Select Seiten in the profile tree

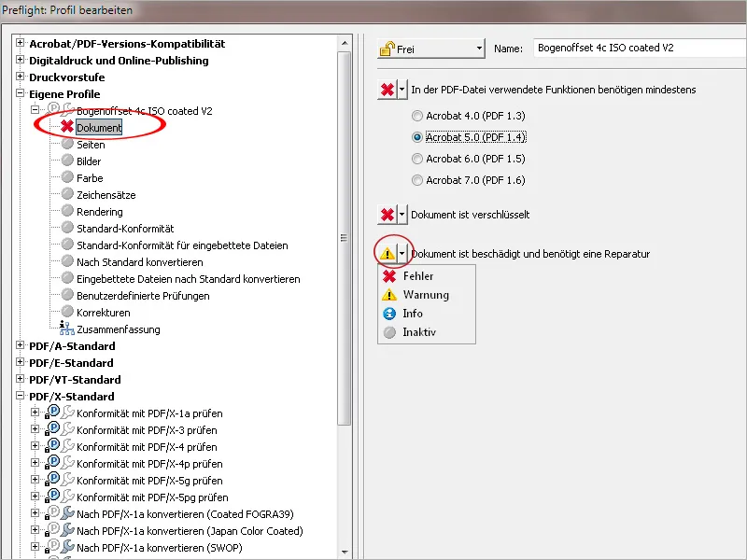pos(91,145)
